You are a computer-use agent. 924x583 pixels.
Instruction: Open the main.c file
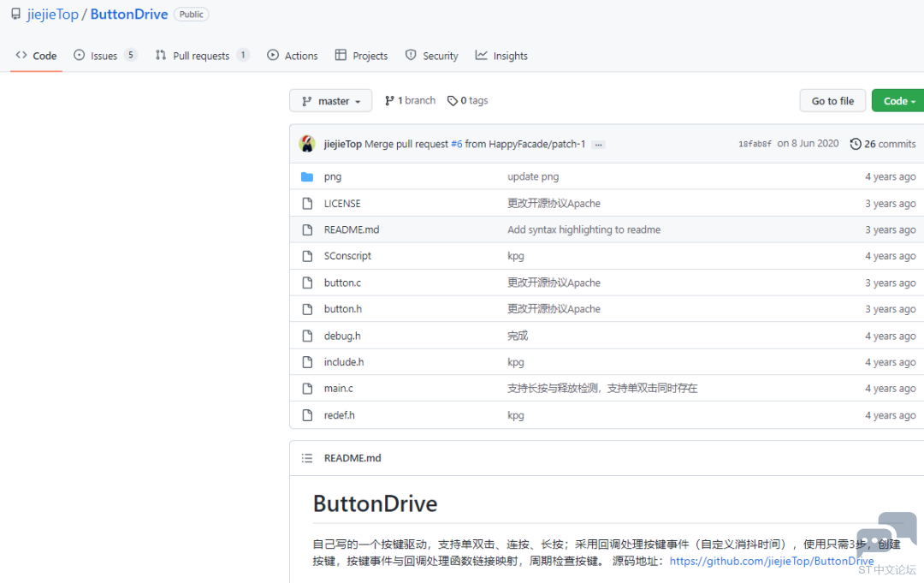pyautogui.click(x=339, y=389)
